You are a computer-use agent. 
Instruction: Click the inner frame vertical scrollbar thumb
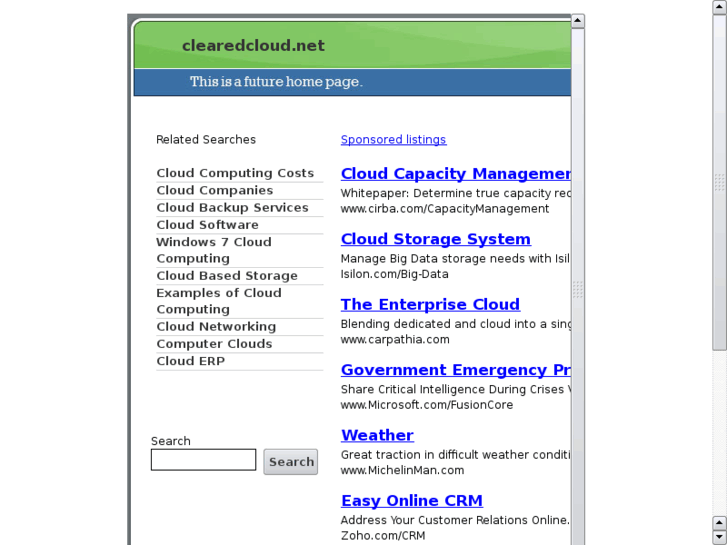(578, 289)
